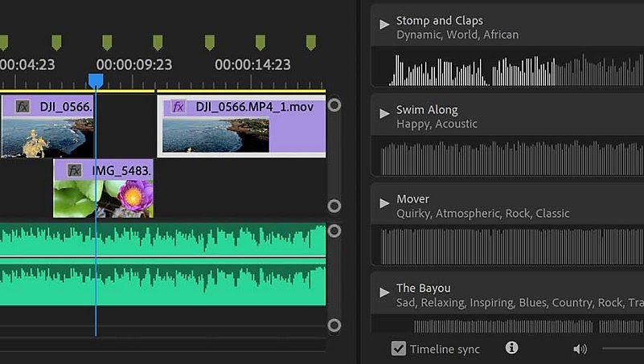This screenshot has height=364, width=644.
Task: Click the circle handle below the IMG_5483 track
Action: click(x=334, y=206)
